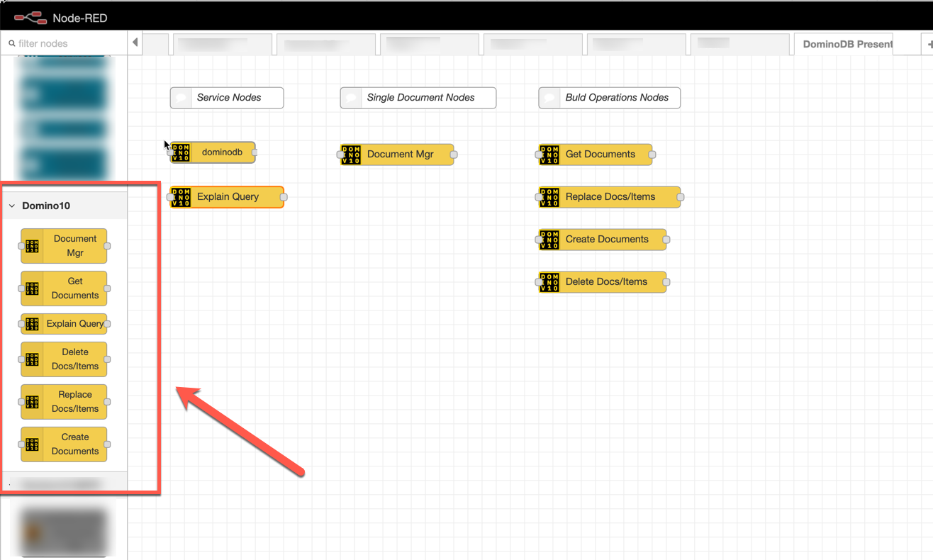Click output port of Get Documents canvas node
The width and height of the screenshot is (933, 560).
tap(652, 155)
